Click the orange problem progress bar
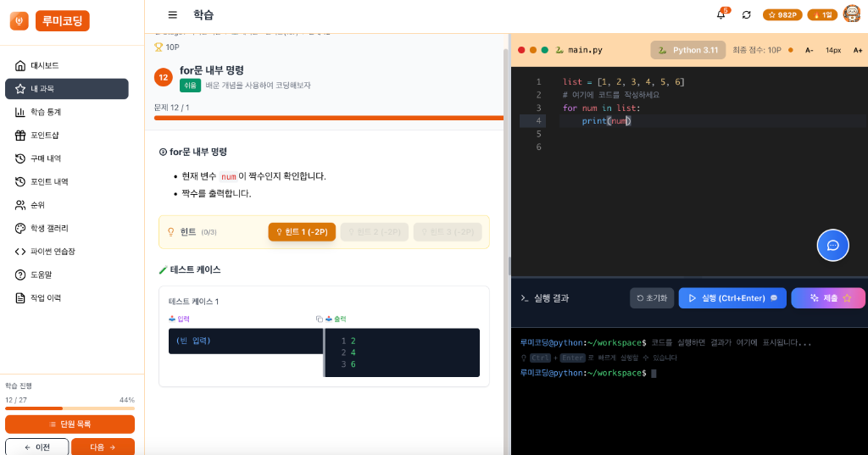The height and width of the screenshot is (455, 868). pyautogui.click(x=328, y=119)
